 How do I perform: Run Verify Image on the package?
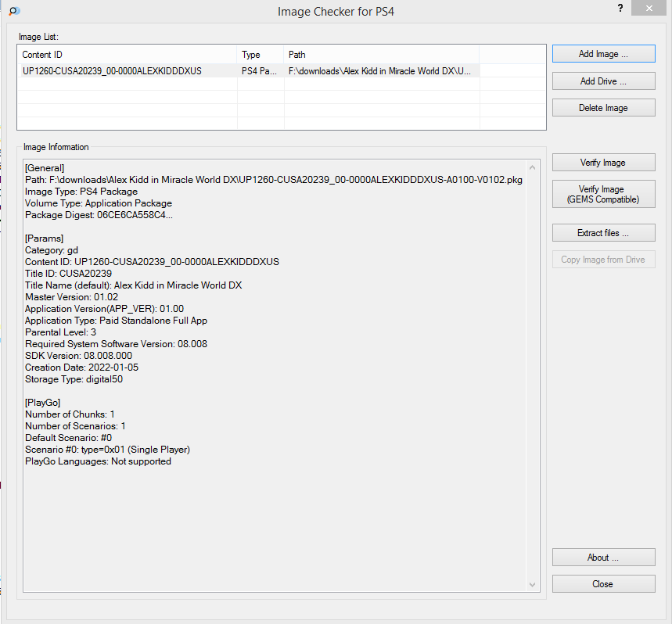603,163
